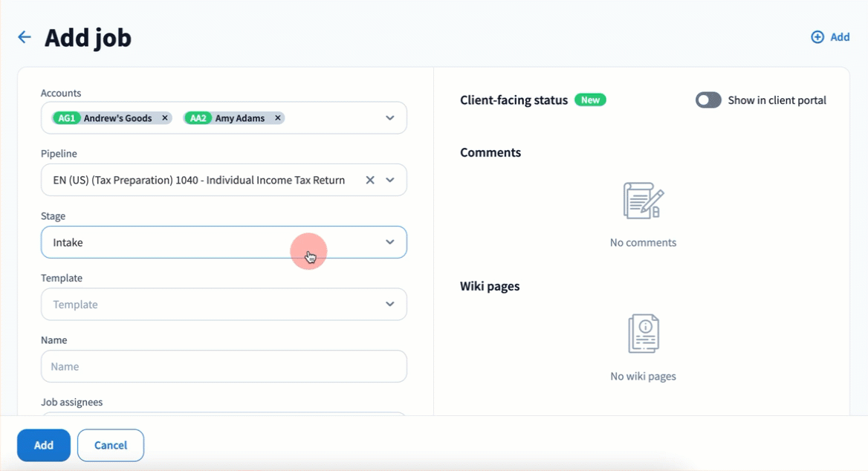Remove Andrew's Goods account chip

pos(165,118)
